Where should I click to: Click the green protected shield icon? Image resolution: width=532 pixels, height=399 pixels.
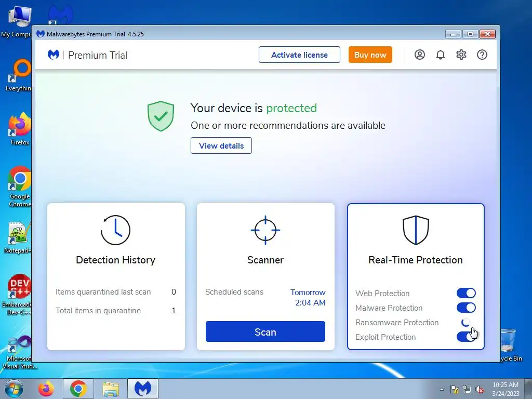[x=161, y=116]
